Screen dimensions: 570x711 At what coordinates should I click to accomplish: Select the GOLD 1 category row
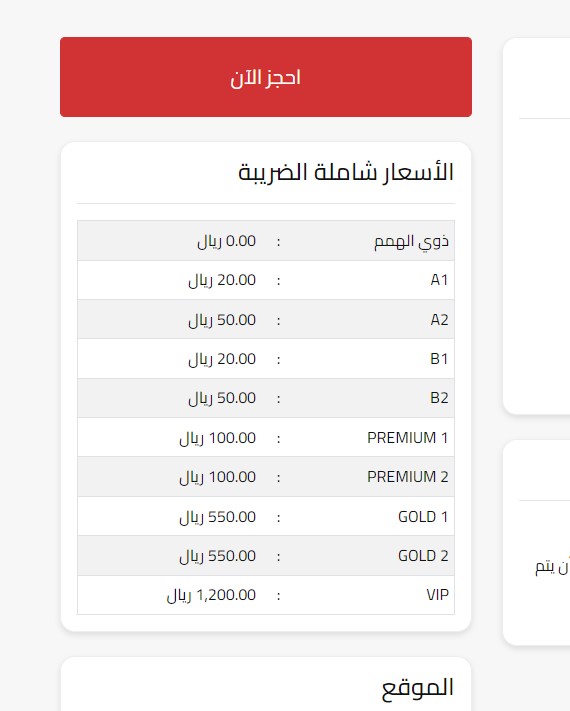pos(266,516)
